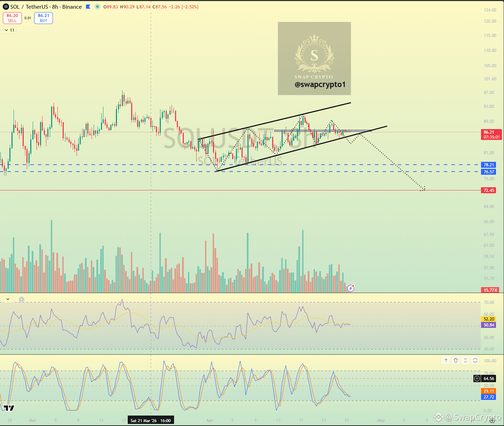Screen dimensions: 504x426
Task: Click the refresh icon in the RSI pane
Action: coord(22,299)
